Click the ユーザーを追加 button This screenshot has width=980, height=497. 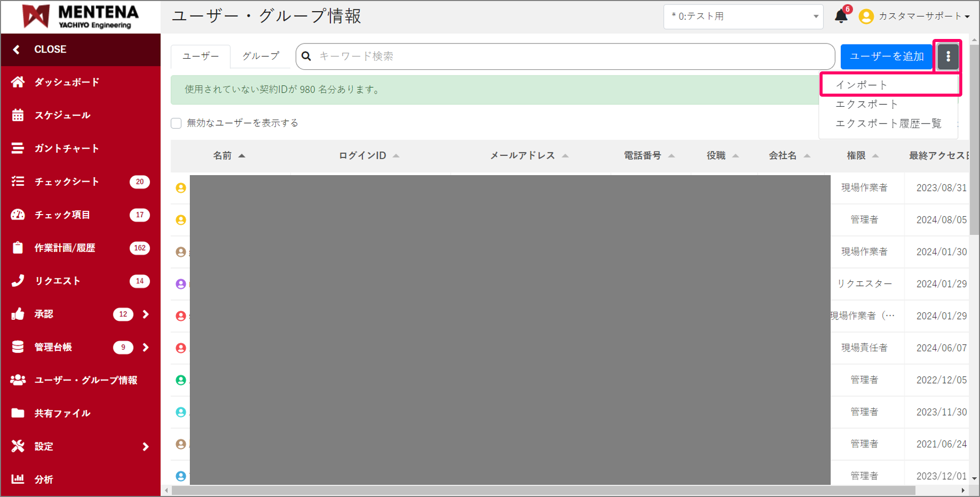886,56
